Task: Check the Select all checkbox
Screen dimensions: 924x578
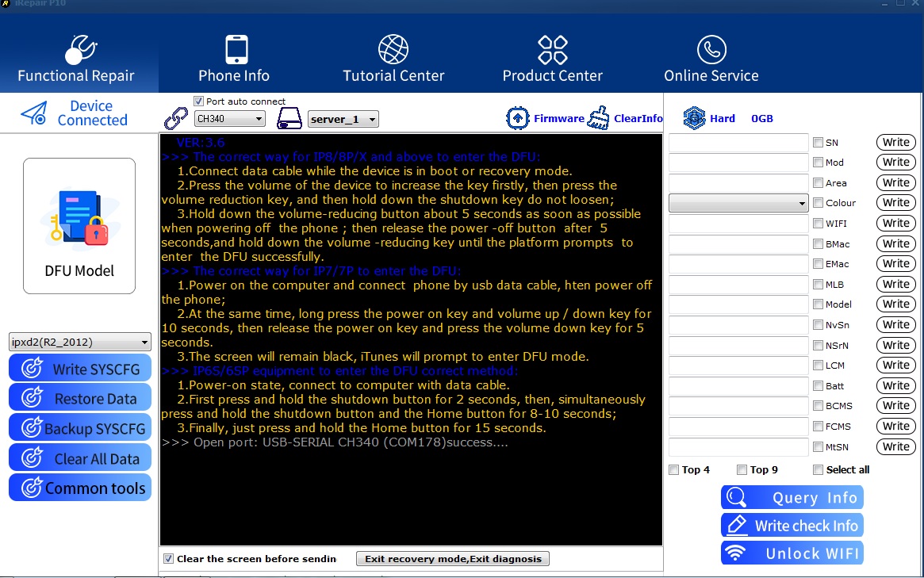Action: pos(818,469)
